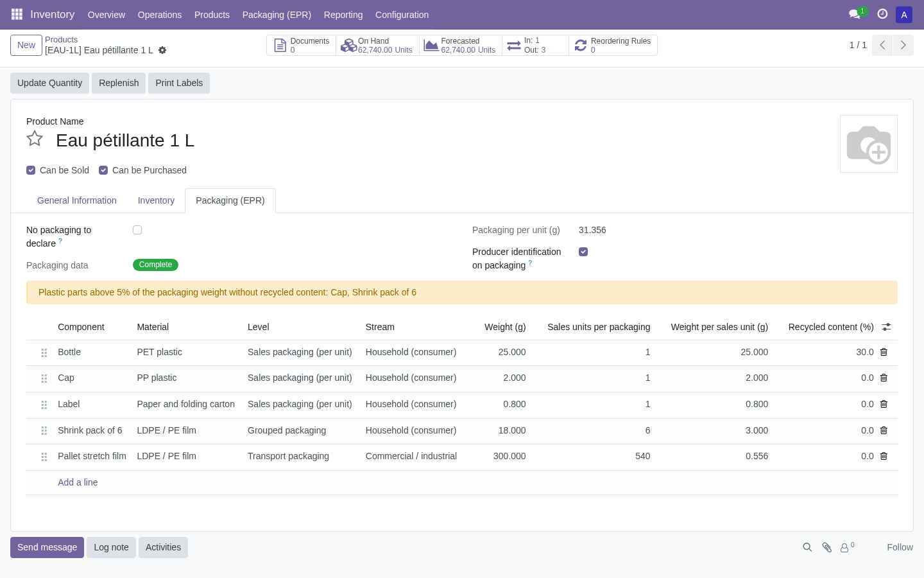Viewport: 924px width, 578px height.
Task: Open the On Hand stat button
Action: [377, 46]
